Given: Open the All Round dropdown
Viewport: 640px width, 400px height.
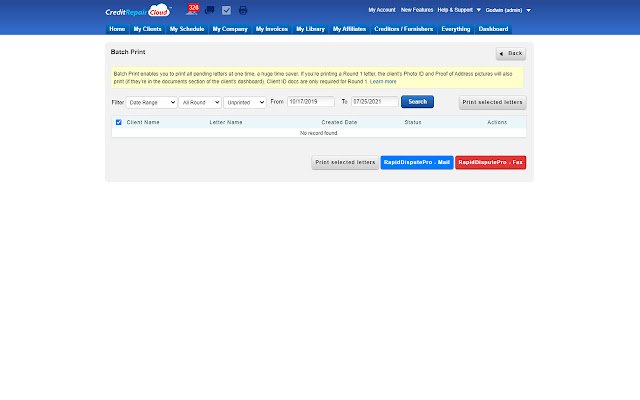Looking at the screenshot, I should tap(200, 102).
